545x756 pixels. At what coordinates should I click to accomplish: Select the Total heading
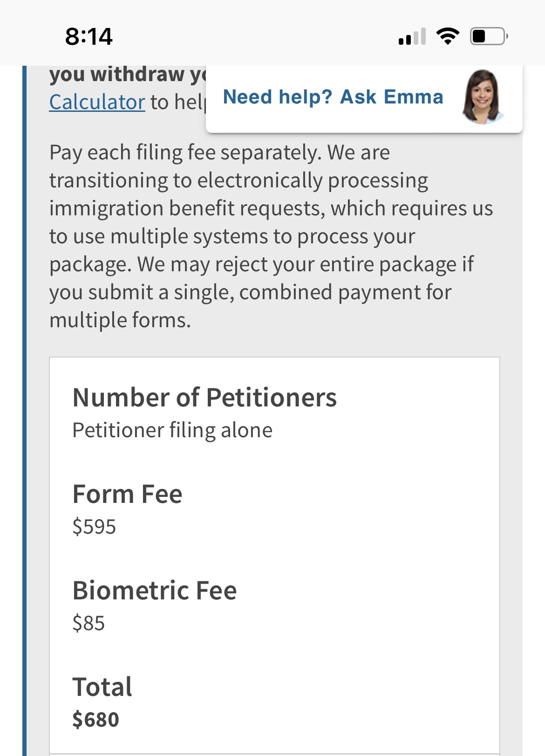coord(102,687)
